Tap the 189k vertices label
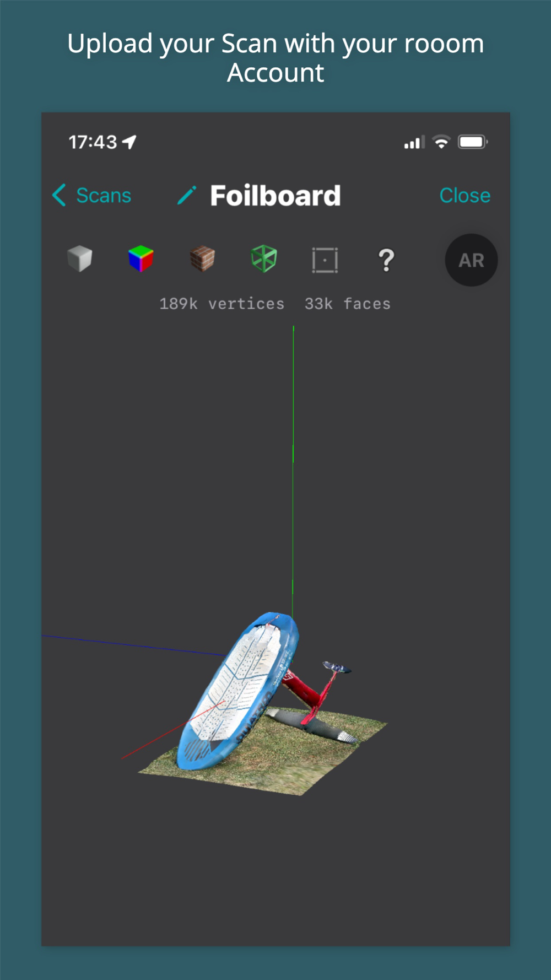The height and width of the screenshot is (980, 551). tap(222, 304)
